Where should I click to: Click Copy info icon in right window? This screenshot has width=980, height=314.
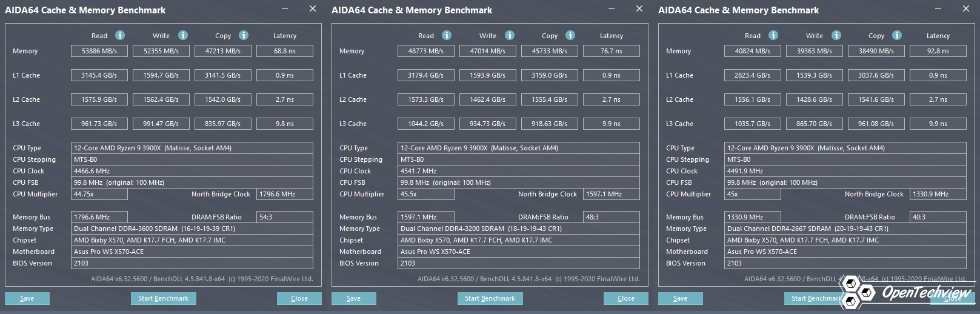tap(897, 35)
